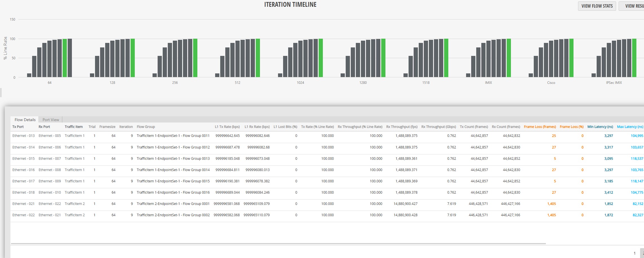Sort by Min Latency (ns) column header

(x=600, y=127)
